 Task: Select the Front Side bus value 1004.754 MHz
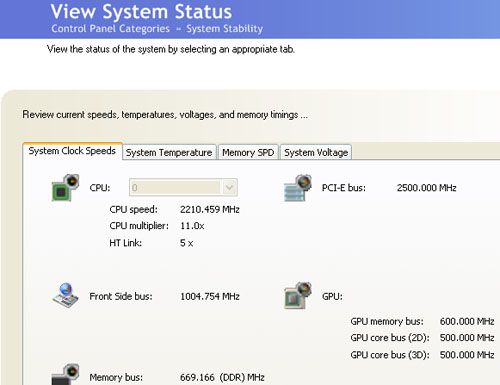tap(210, 296)
